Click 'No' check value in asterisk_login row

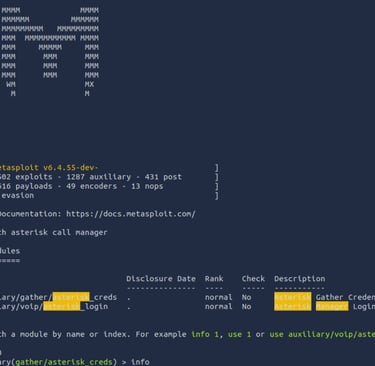click(246, 306)
